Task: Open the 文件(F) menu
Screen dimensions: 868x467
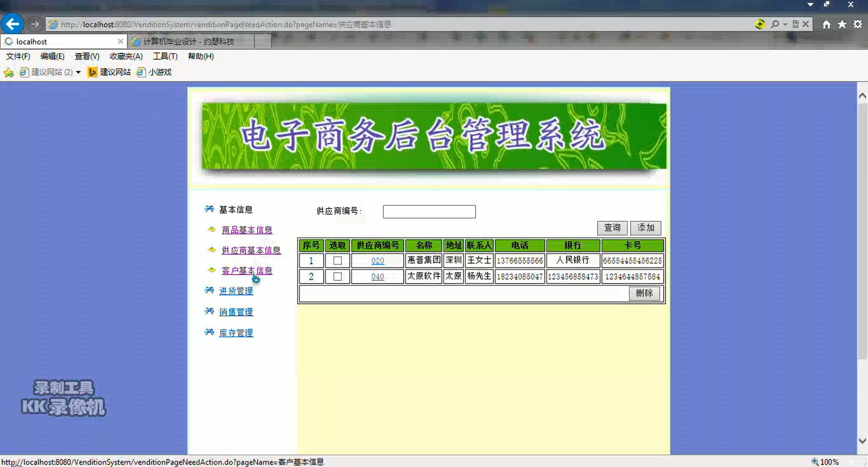Action: [18, 56]
